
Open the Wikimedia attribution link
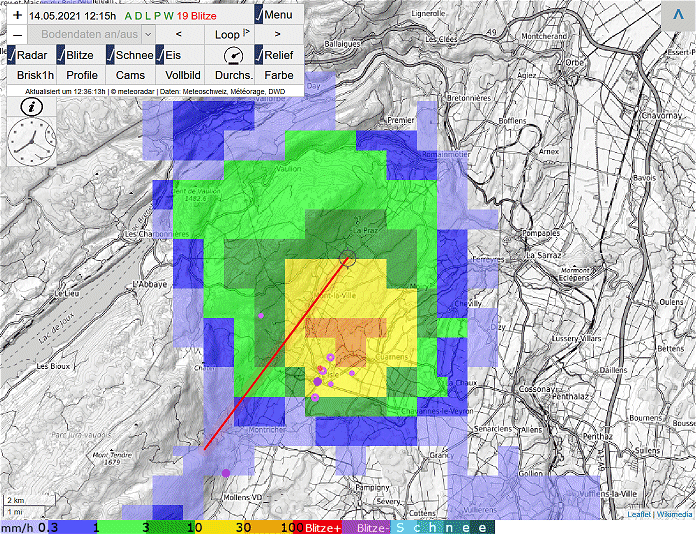point(674,514)
